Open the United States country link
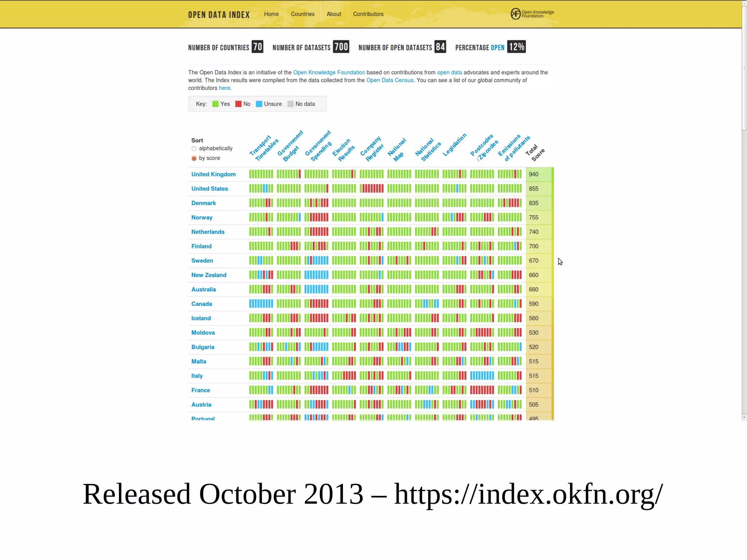 click(209, 189)
